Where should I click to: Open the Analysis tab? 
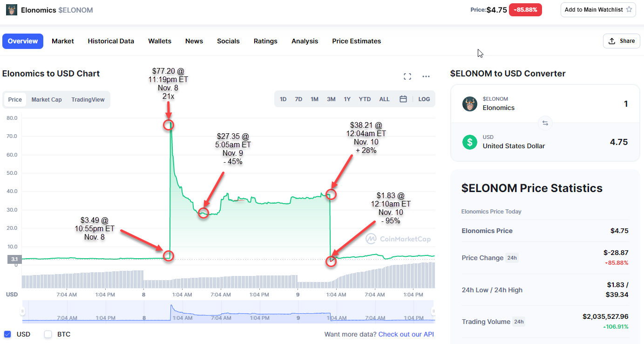[305, 41]
